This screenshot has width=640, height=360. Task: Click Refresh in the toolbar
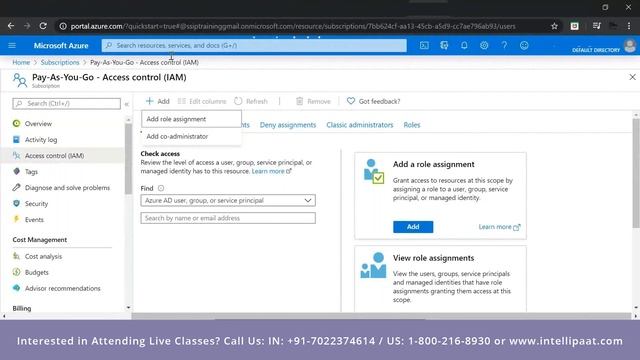click(x=251, y=101)
